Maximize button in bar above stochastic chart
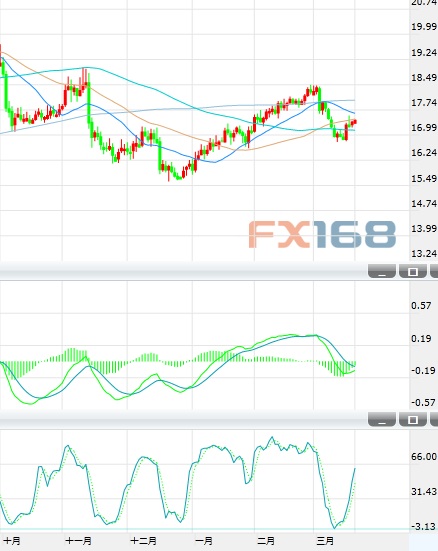The height and width of the screenshot is (551, 438). click(413, 420)
